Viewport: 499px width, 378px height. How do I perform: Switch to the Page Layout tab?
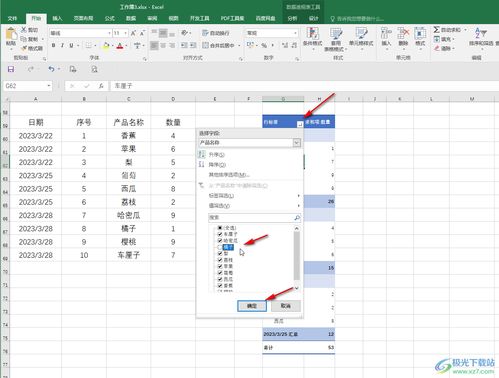pyautogui.click(x=83, y=18)
